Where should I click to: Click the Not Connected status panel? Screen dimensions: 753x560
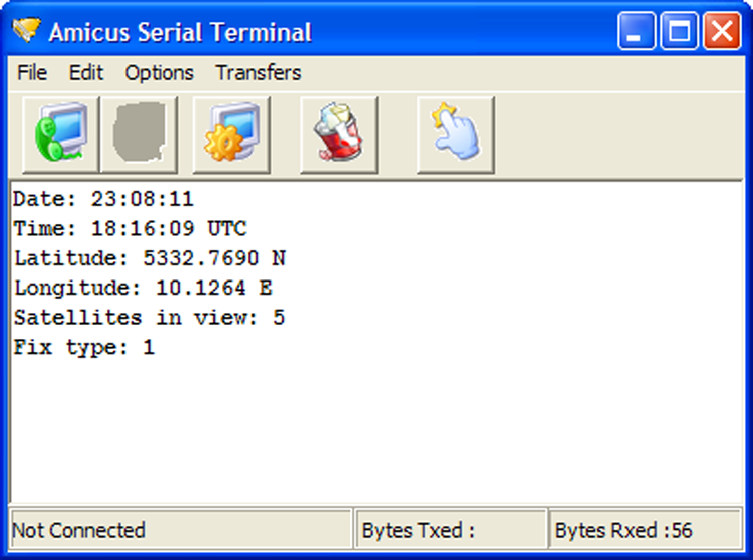(x=181, y=530)
